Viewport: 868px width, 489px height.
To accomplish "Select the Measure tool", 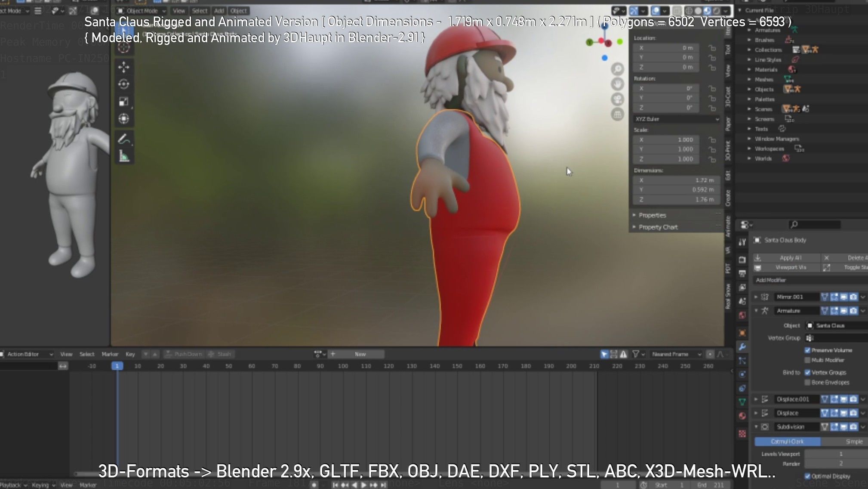I will (x=124, y=156).
